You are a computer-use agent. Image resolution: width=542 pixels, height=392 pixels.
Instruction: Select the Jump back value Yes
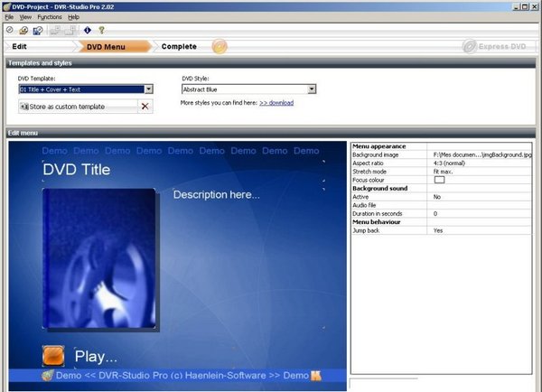[x=438, y=230]
